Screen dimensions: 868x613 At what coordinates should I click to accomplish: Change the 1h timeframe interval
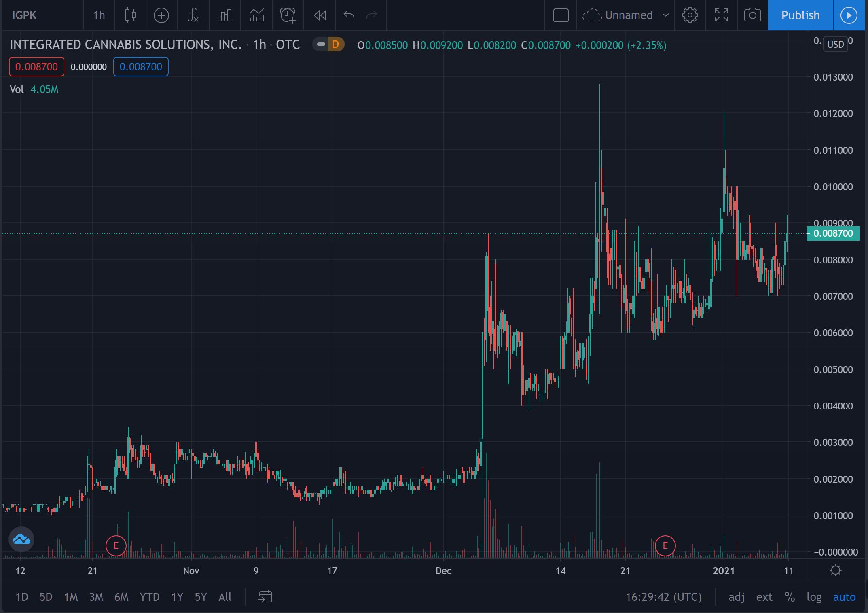(x=99, y=15)
